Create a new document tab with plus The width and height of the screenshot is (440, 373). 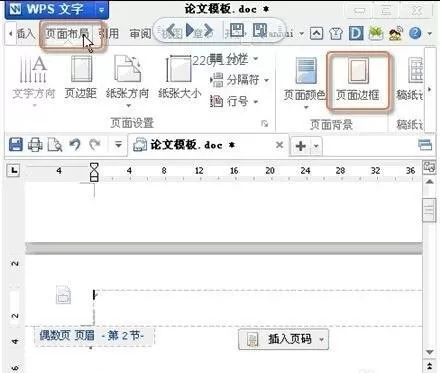point(301,146)
